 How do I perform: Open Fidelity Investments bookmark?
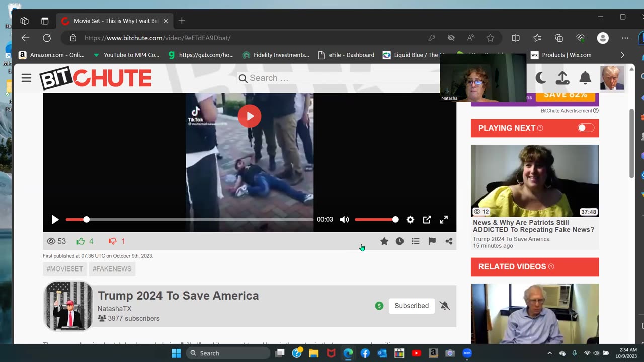click(x=276, y=55)
